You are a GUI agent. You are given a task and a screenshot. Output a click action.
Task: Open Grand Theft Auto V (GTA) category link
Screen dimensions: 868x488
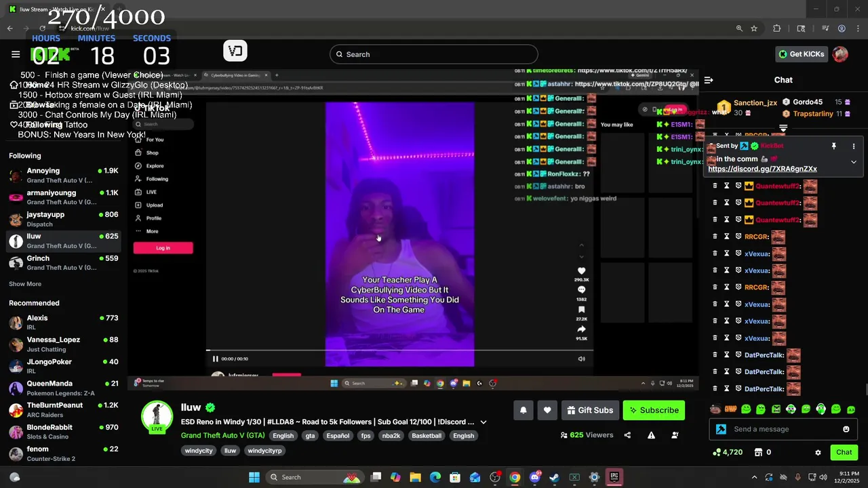click(x=222, y=436)
